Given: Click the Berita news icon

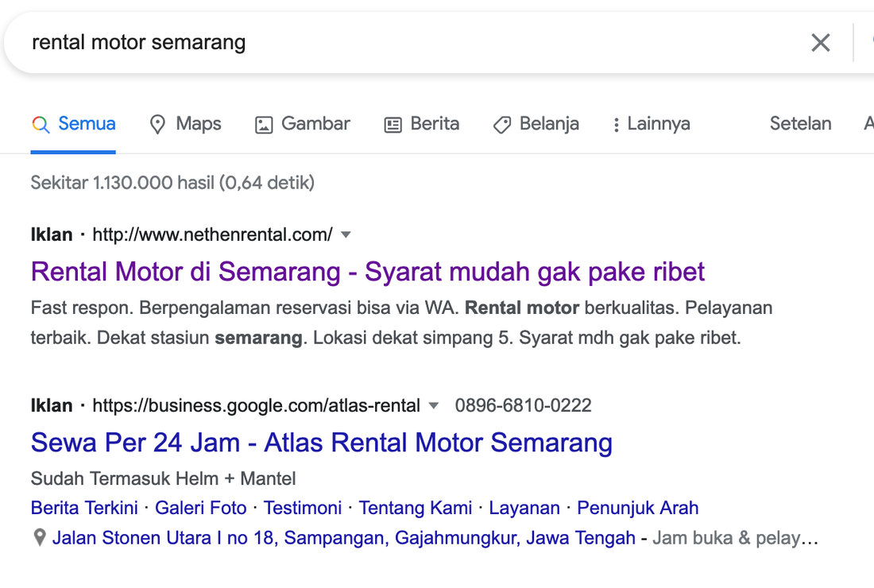Looking at the screenshot, I should [x=393, y=125].
